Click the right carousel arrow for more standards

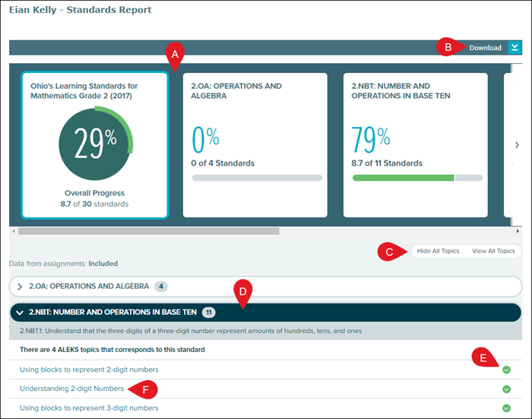tap(517, 144)
